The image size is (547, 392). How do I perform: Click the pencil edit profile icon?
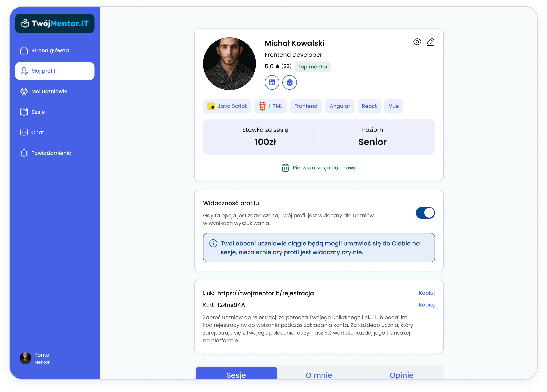point(430,42)
